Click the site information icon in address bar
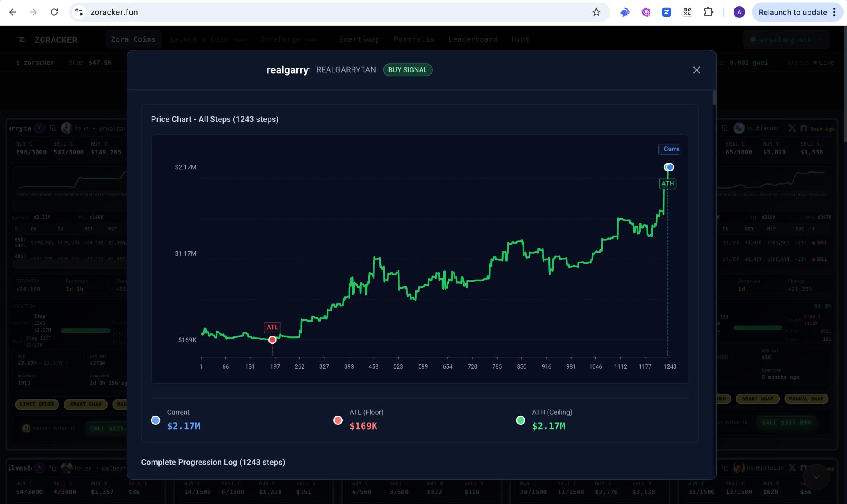The width and height of the screenshot is (847, 504). point(79,12)
